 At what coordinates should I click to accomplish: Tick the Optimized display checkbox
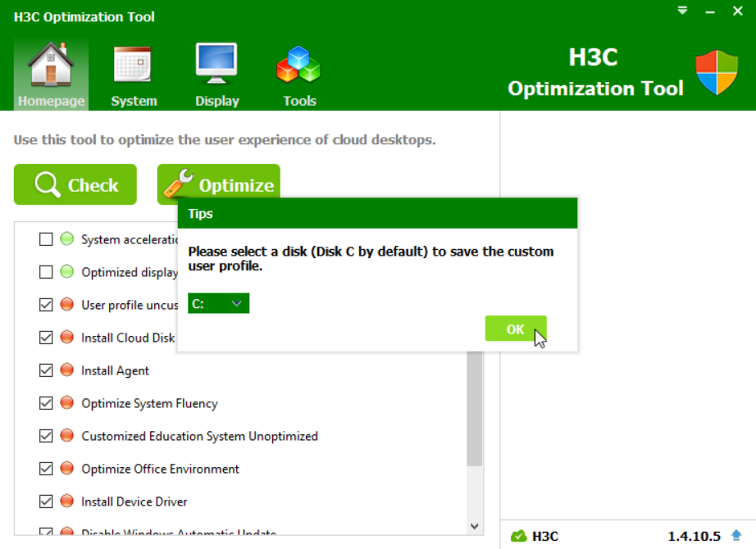(46, 272)
